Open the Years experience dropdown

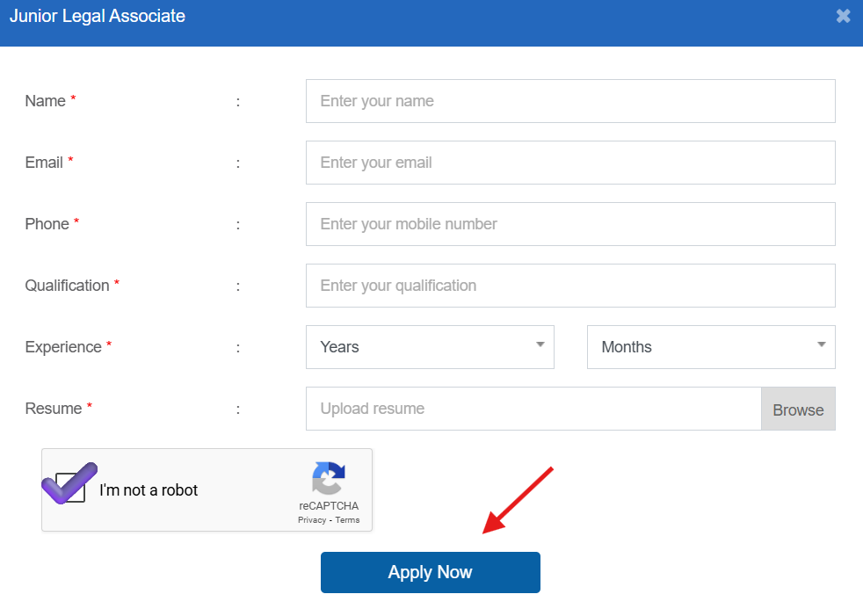click(x=430, y=347)
